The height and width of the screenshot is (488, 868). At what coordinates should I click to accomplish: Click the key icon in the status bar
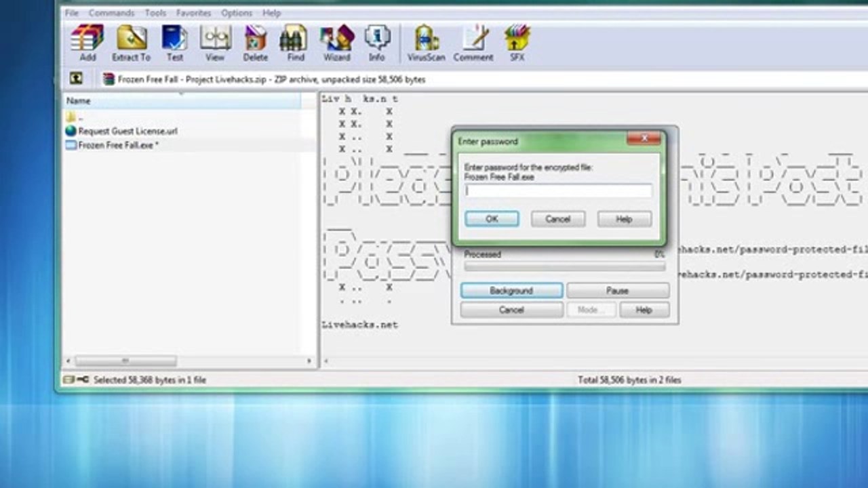click(x=83, y=380)
